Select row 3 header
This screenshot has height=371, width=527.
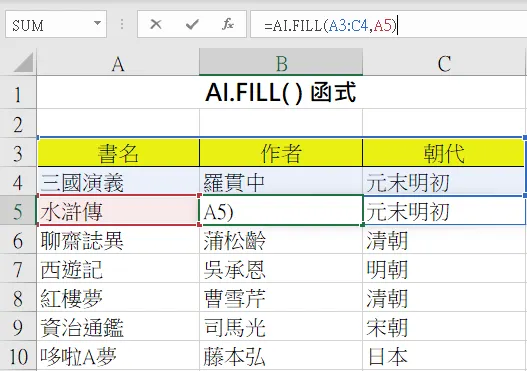[18, 152]
